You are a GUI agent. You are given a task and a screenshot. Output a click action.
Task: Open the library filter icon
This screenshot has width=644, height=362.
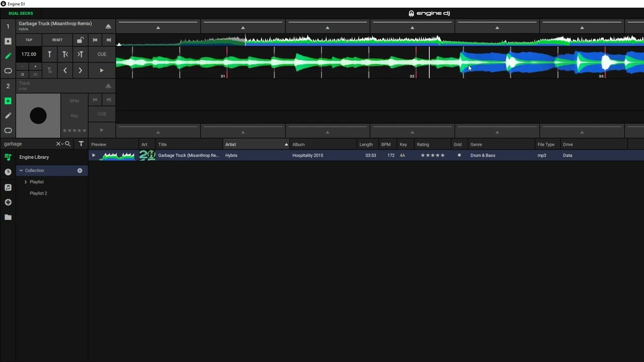click(x=81, y=144)
